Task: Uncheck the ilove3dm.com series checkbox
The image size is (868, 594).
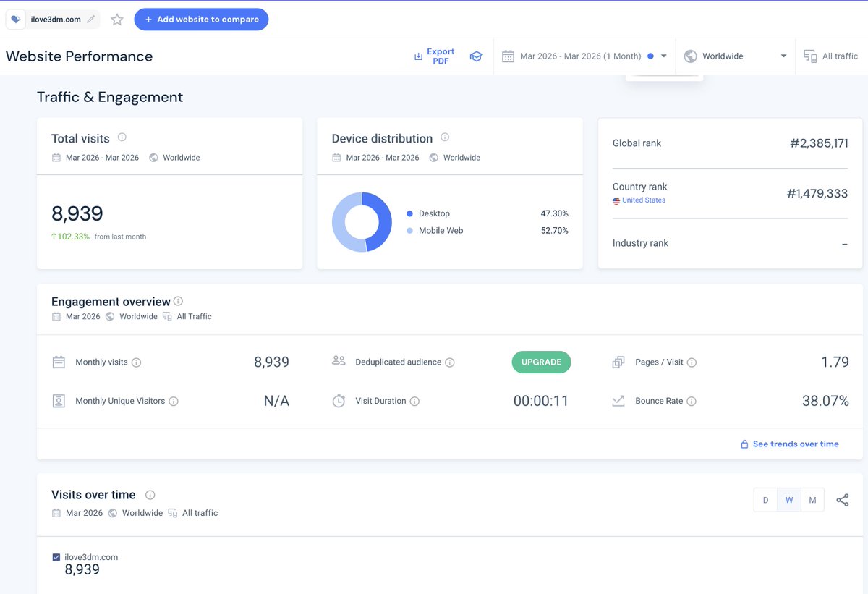Action: [x=56, y=557]
